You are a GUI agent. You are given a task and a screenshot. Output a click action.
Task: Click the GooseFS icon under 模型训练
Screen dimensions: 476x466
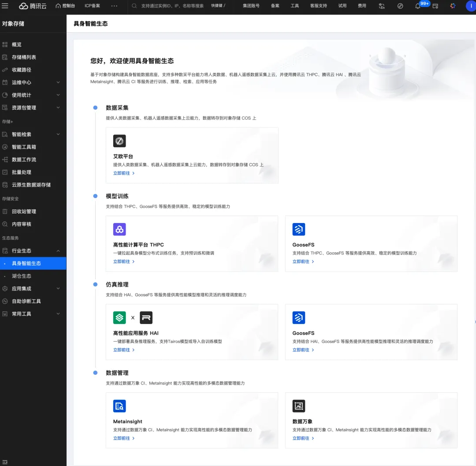299,229
